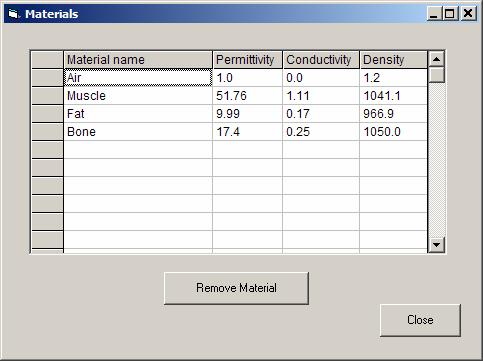Select Muscle conductivity value 1.11
This screenshot has height=361, width=483.
click(x=321, y=96)
